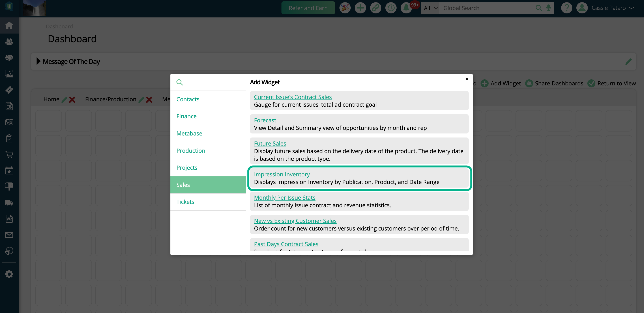Click the notifications bell icon
644x313 pixels.
[x=406, y=8]
